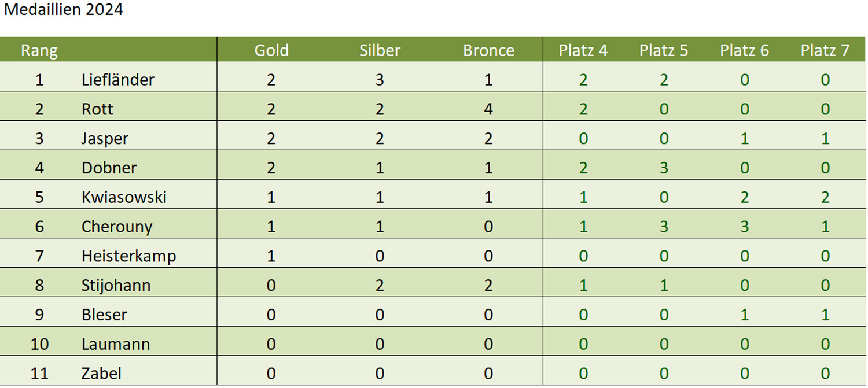Select the Zabel name cell
The image size is (868, 388).
coord(101,373)
